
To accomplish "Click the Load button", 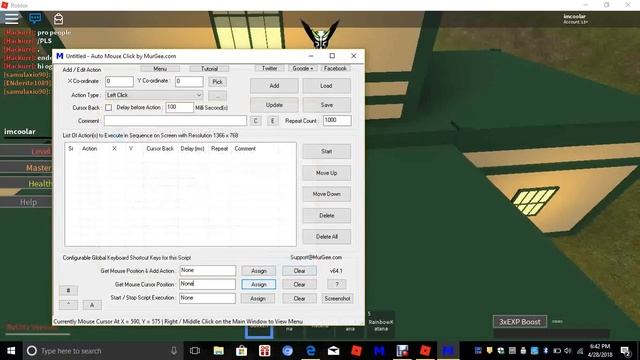I will [x=326, y=86].
